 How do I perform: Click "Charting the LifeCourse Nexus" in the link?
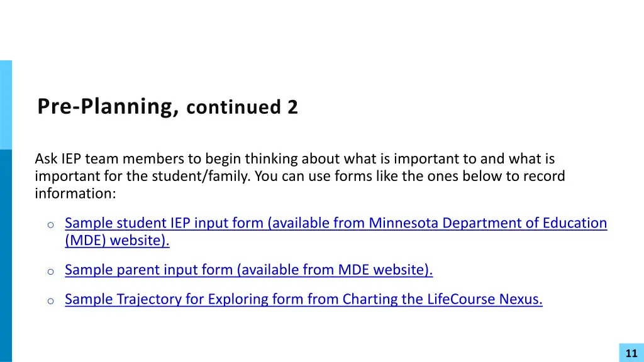(x=441, y=299)
